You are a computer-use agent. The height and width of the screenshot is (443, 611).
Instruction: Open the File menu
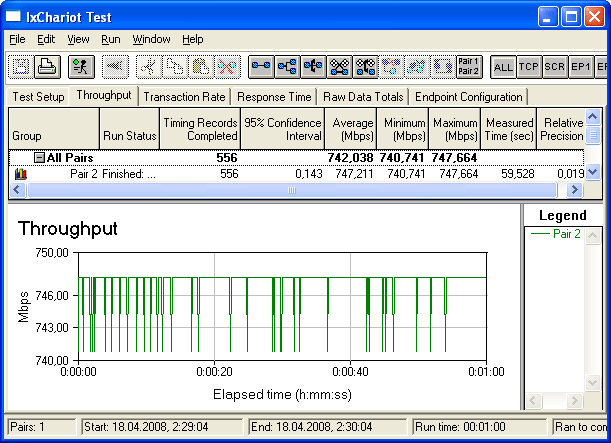coord(17,39)
